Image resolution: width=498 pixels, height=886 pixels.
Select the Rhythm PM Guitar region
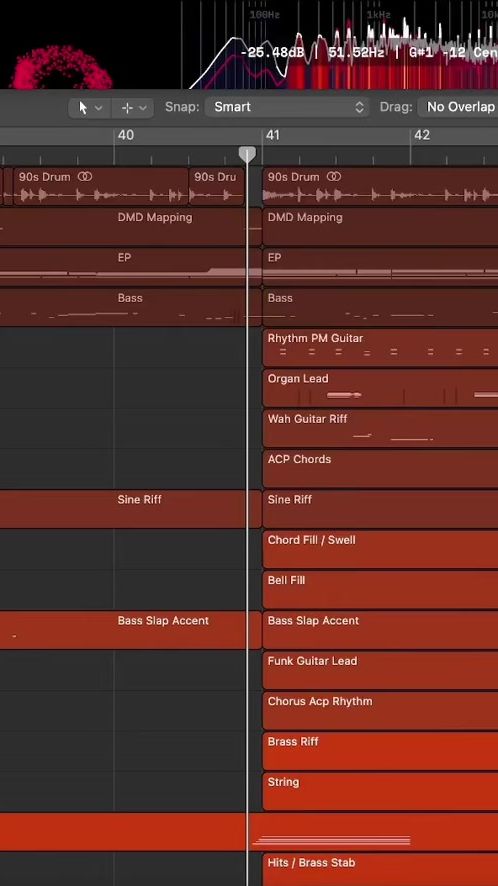point(380,348)
